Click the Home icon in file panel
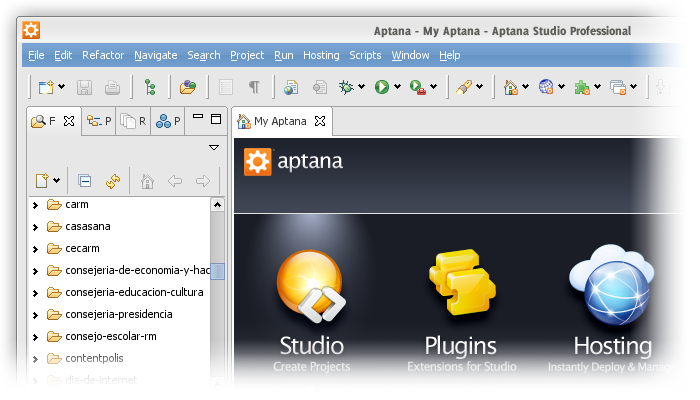Image resolution: width=700 pixels, height=400 pixels. [x=147, y=181]
